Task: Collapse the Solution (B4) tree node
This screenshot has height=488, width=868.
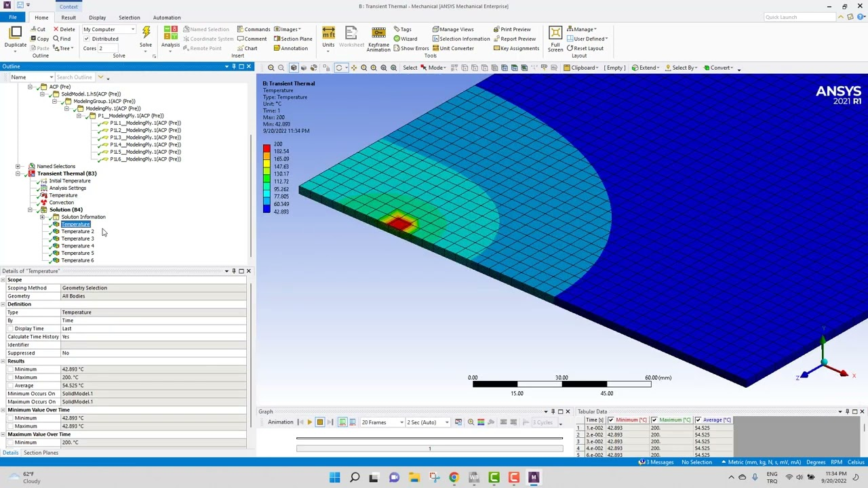Action: [x=30, y=209]
